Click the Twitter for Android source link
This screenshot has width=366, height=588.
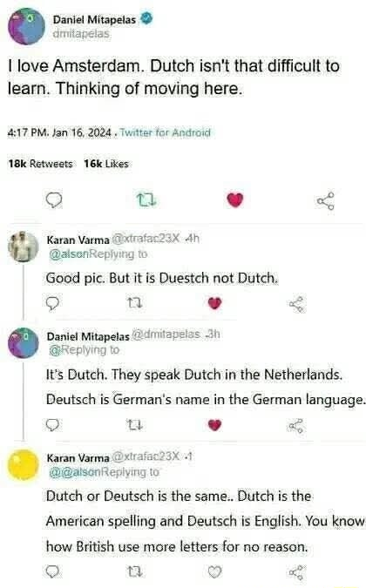coord(166,132)
